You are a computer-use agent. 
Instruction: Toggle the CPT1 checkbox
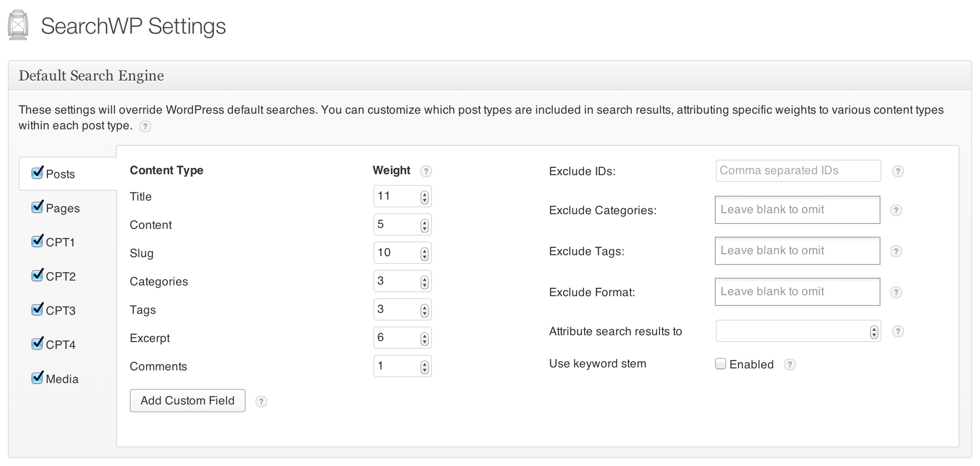[38, 241]
